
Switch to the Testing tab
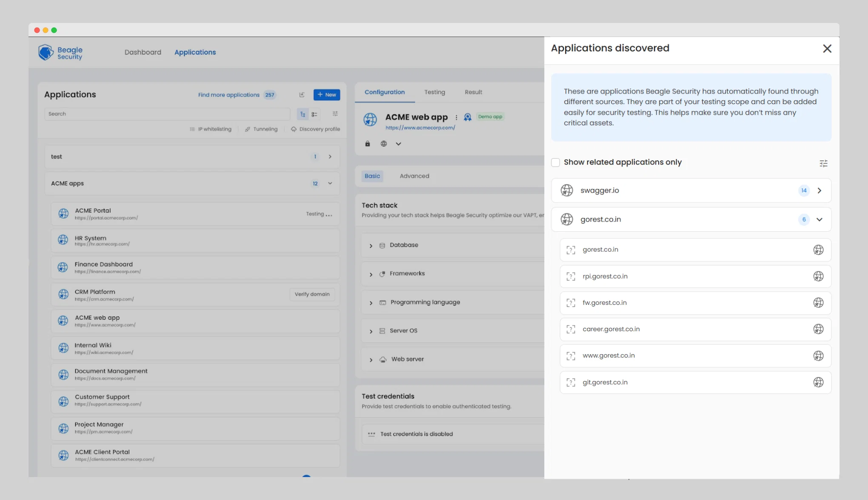pyautogui.click(x=434, y=92)
